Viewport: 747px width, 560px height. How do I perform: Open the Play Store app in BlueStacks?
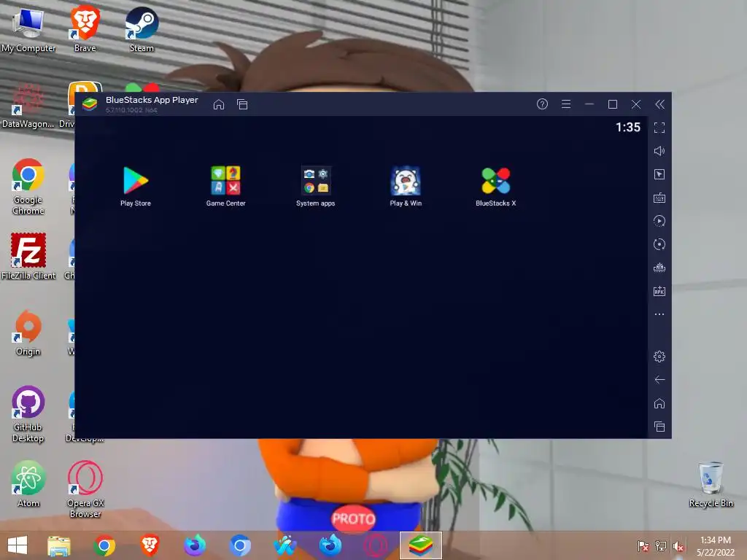[136, 186]
